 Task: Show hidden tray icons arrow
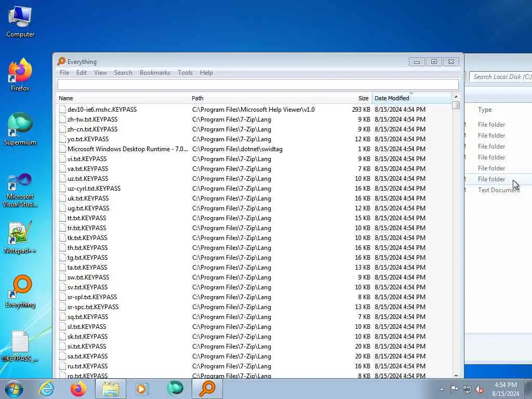[442, 389]
